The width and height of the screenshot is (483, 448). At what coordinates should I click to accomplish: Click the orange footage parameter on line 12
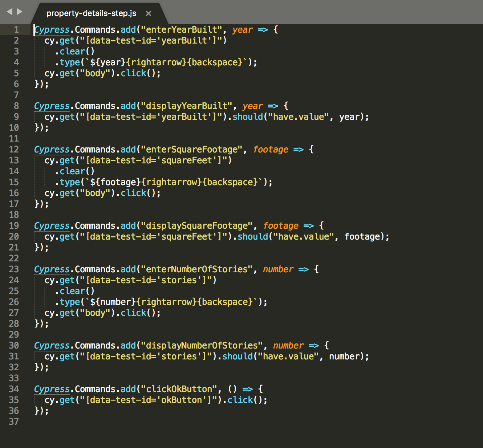click(x=271, y=150)
